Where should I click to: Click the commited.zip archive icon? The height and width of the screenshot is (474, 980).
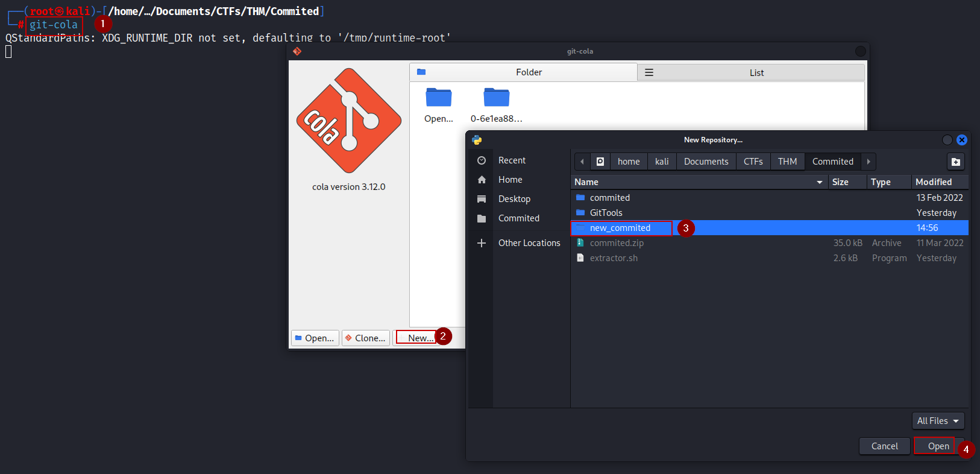(x=580, y=242)
